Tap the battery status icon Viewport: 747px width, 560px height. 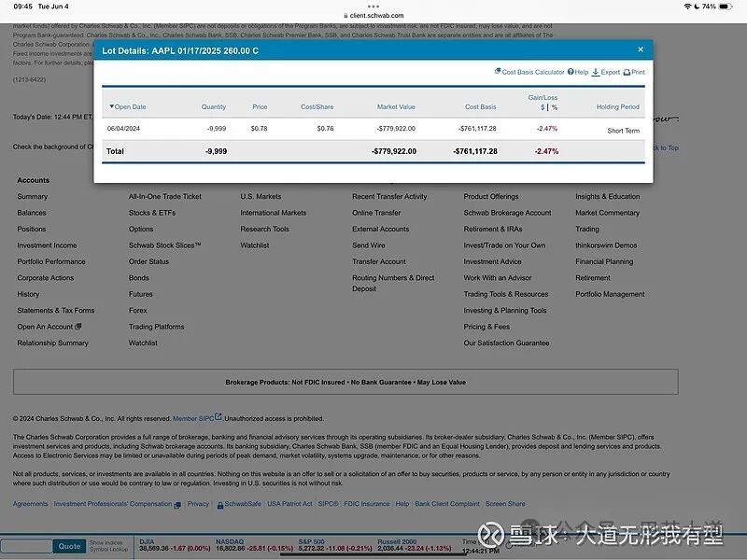point(726,7)
